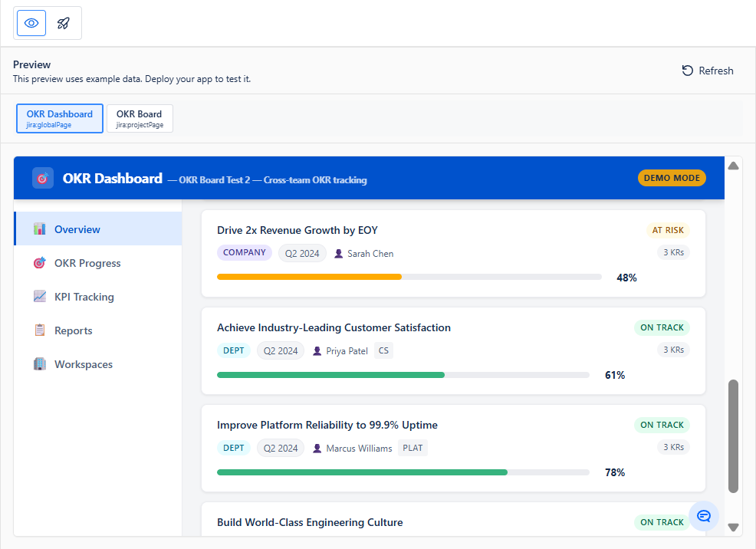Click the green 78% progress bar
Viewport: 756px width, 549px height.
[x=403, y=472]
